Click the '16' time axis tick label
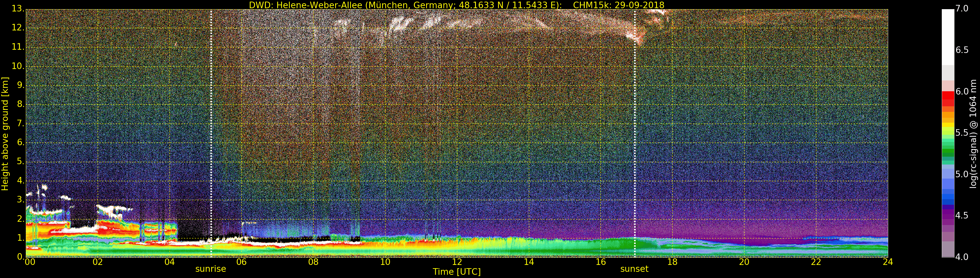Viewport: 980px width, 278px height. pyautogui.click(x=601, y=262)
